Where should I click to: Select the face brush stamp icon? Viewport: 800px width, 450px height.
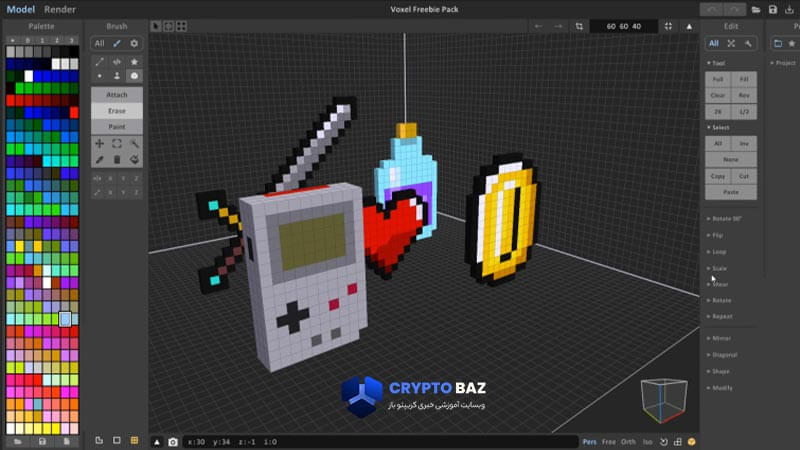point(117,76)
